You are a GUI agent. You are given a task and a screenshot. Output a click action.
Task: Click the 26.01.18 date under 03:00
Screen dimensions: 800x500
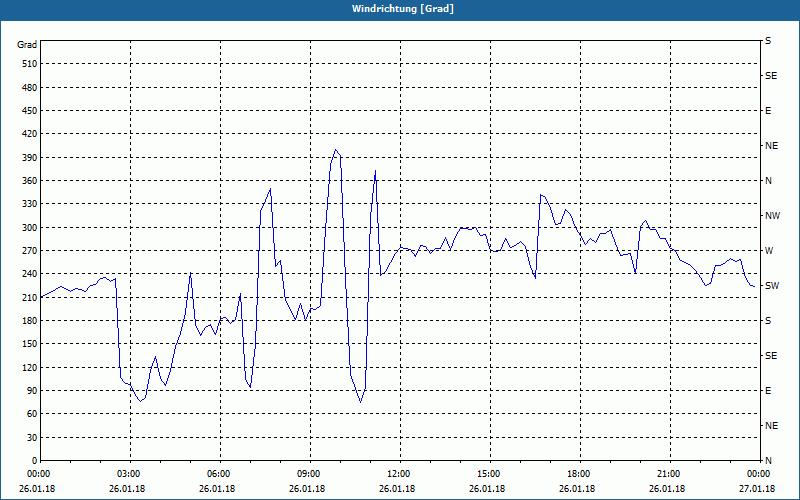[x=127, y=489]
